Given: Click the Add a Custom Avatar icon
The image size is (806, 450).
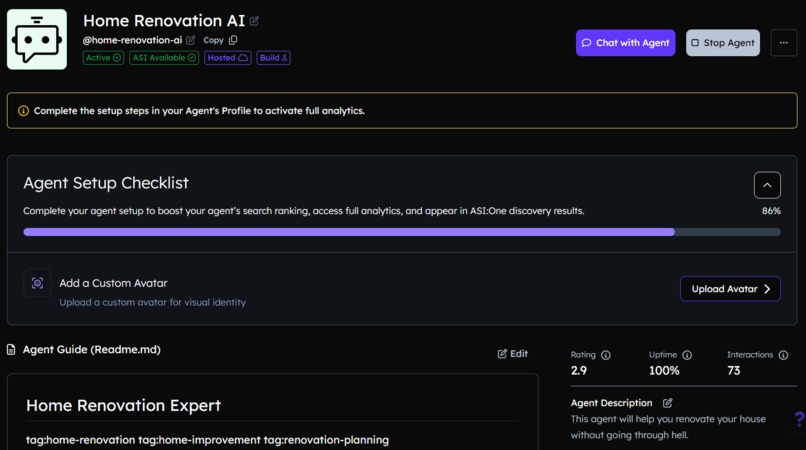Looking at the screenshot, I should [38, 283].
